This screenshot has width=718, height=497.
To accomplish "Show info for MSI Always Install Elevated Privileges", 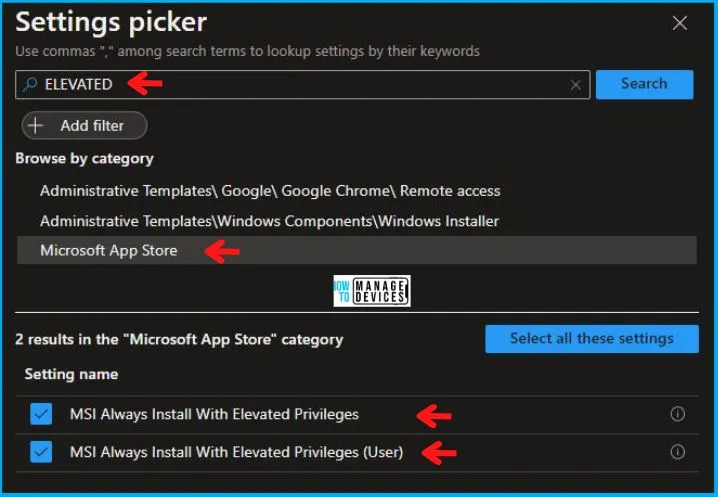I will click(678, 414).
